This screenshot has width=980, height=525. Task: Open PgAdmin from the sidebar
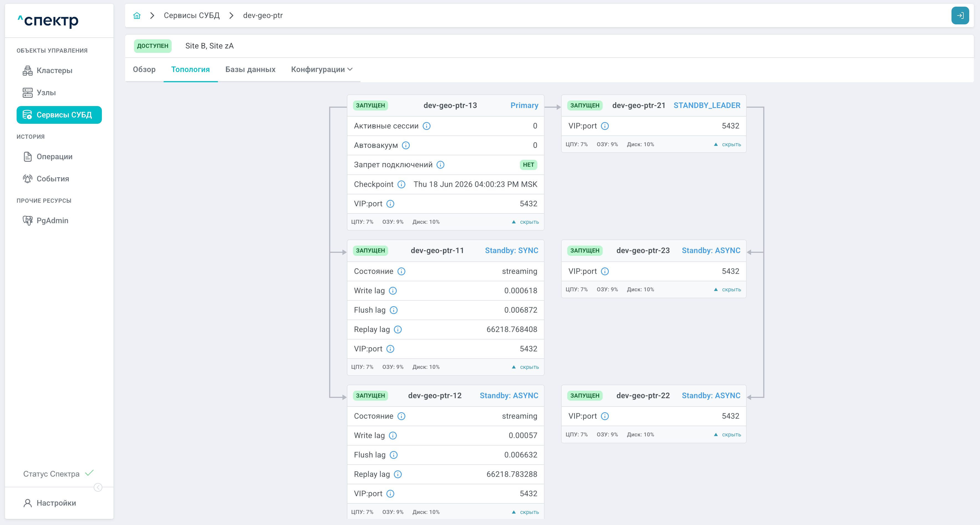click(x=52, y=220)
